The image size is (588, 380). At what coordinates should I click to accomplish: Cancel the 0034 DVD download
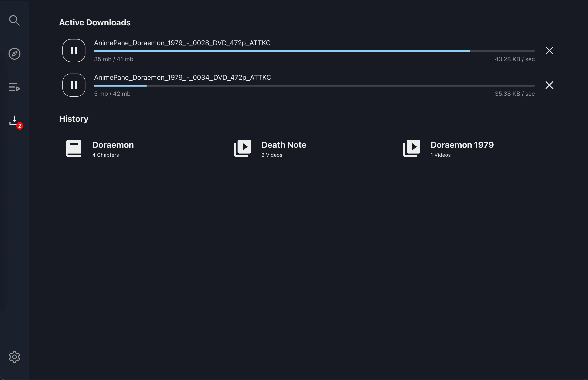pyautogui.click(x=549, y=85)
